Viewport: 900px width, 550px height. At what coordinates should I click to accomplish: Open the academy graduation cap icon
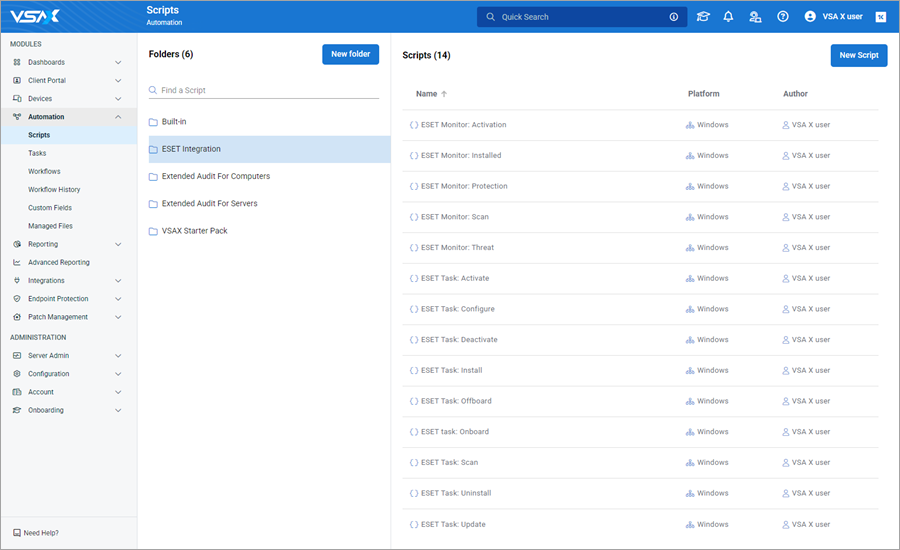703,17
